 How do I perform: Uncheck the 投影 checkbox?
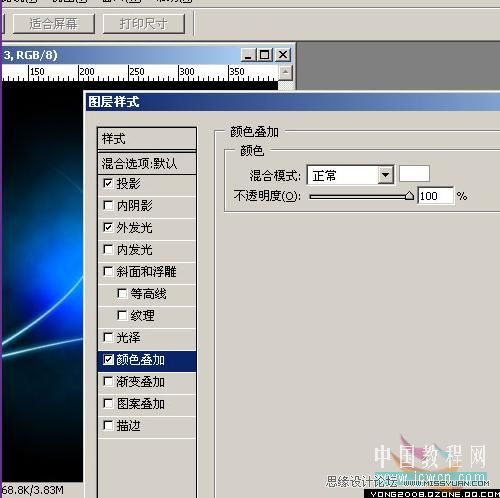(108, 183)
